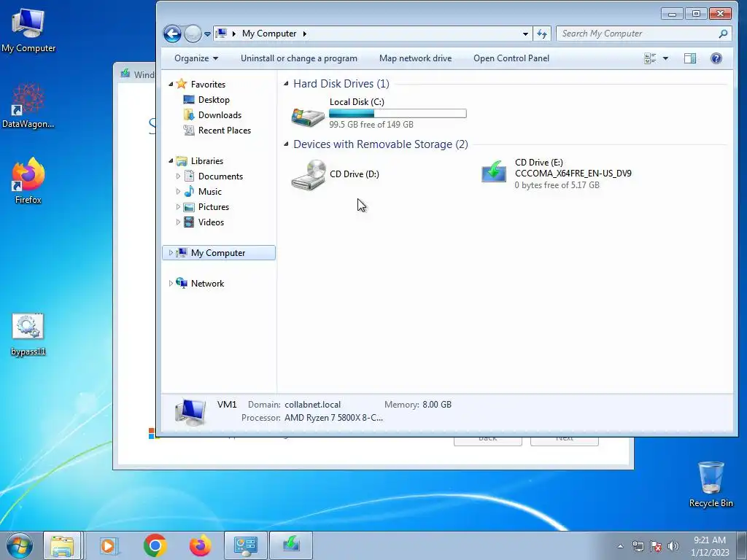Select the Music library

tap(209, 192)
